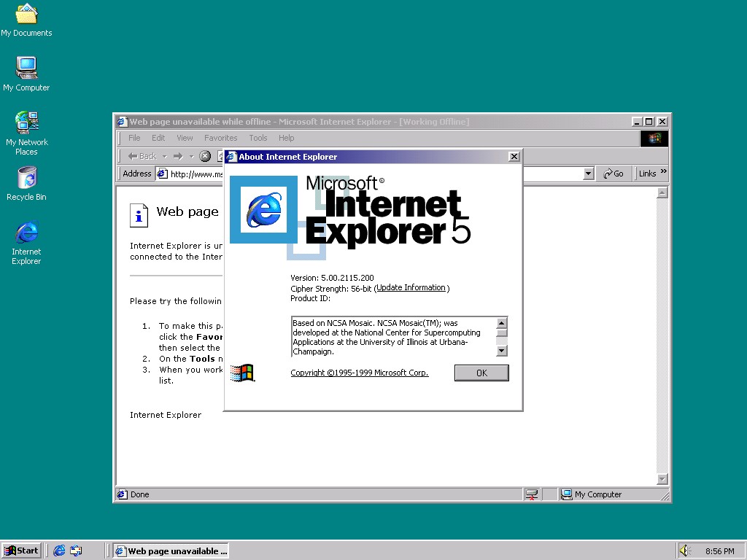
Task: Click credits text box scroll down arrow
Action: tap(502, 351)
